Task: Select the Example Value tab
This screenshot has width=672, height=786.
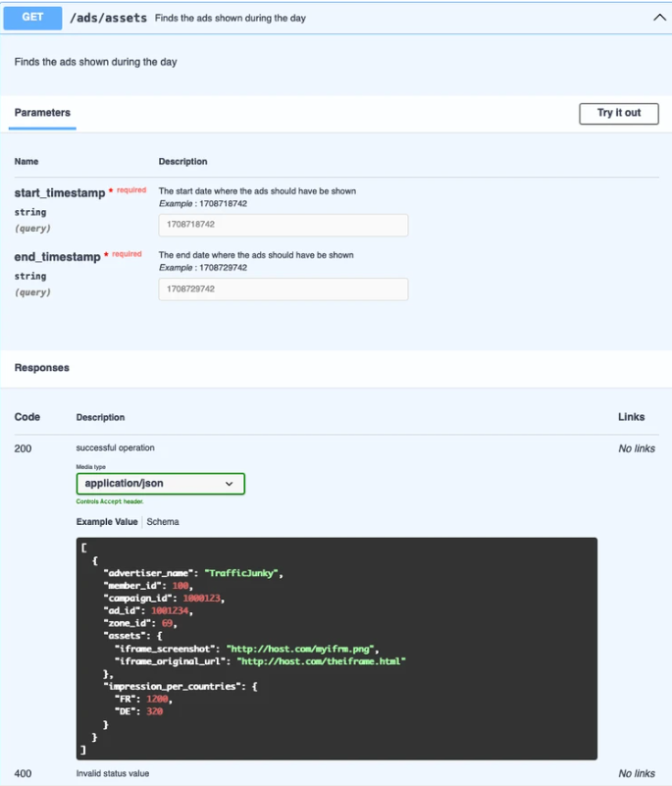Action: (x=107, y=522)
